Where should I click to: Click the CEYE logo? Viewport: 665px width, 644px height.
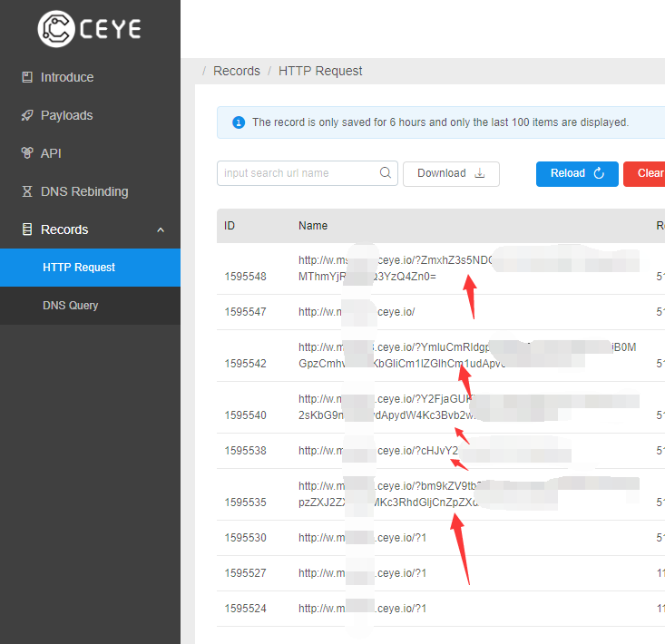tap(90, 29)
